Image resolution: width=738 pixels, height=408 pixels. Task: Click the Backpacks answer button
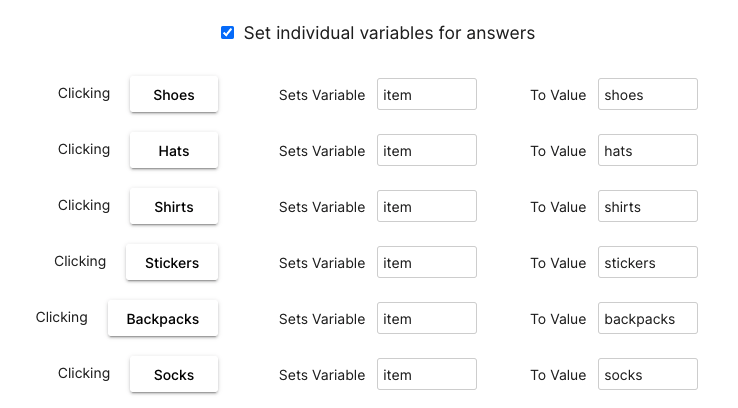tap(163, 319)
